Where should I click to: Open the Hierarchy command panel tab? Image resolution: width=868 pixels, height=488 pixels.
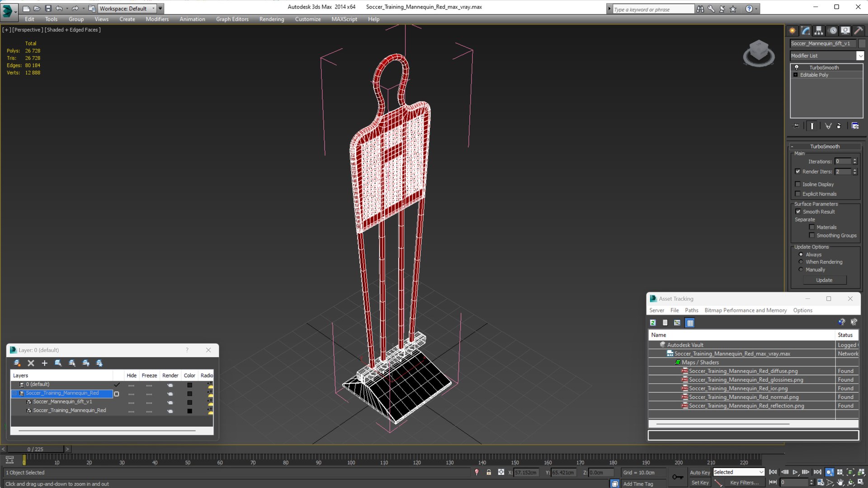(819, 31)
